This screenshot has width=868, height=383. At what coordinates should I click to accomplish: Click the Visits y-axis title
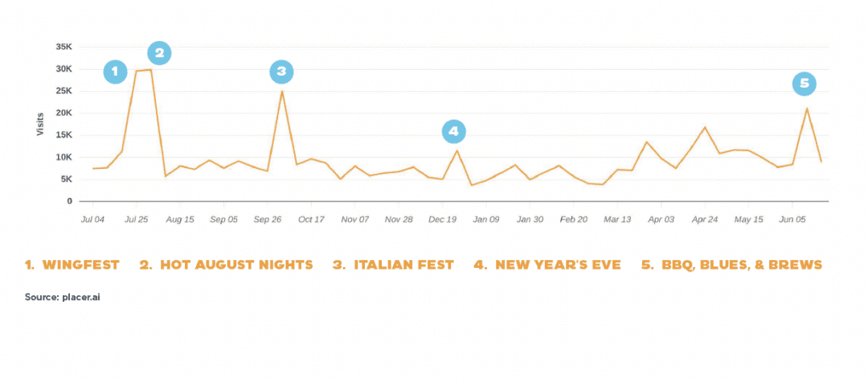[39, 123]
